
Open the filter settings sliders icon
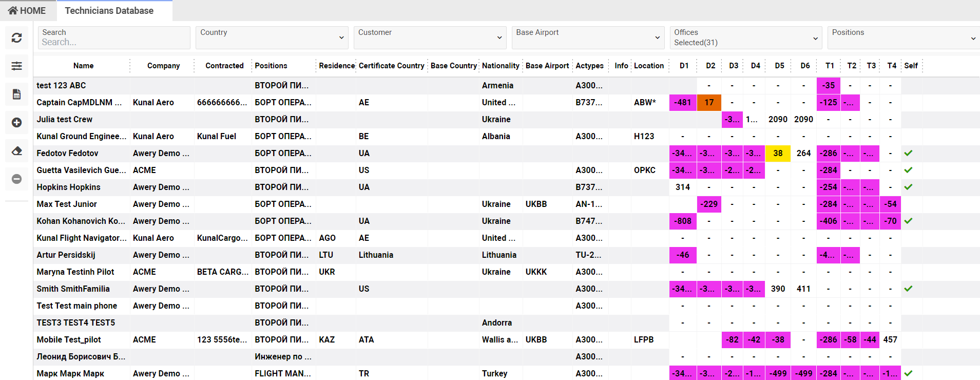(x=17, y=66)
